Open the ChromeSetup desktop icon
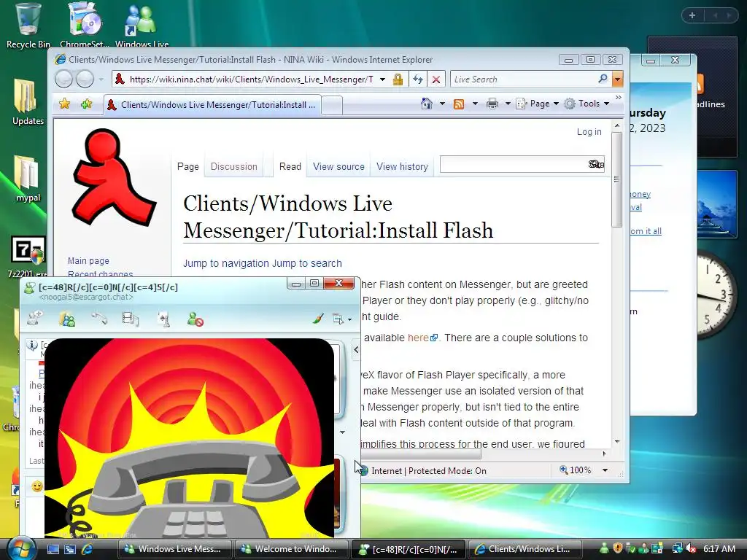Viewport: 747px width, 560px height. point(85,25)
